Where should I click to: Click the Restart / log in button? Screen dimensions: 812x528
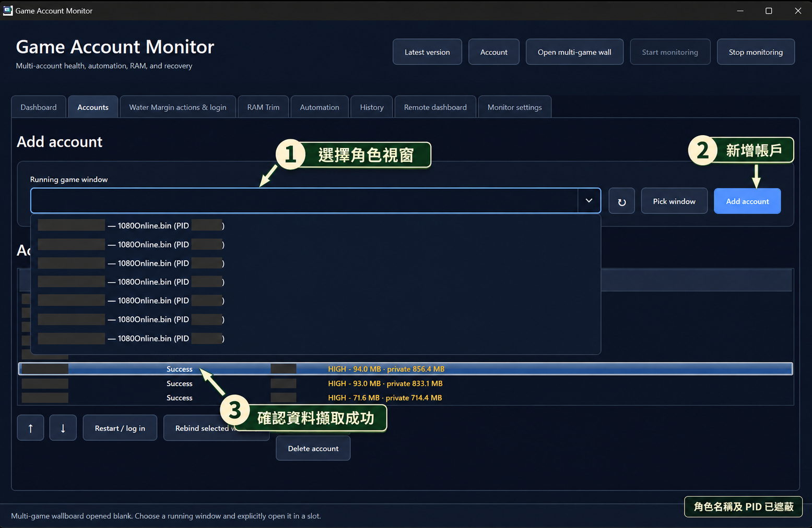pyautogui.click(x=120, y=428)
